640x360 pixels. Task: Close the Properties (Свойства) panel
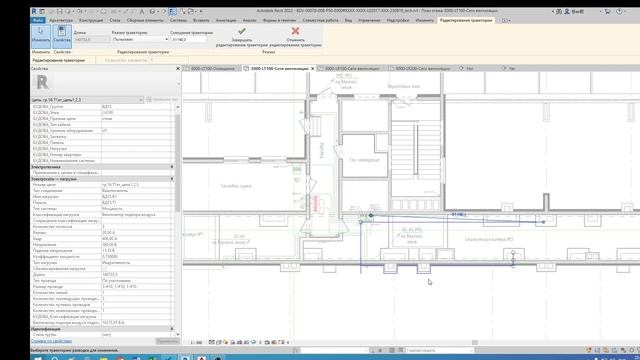point(178,69)
